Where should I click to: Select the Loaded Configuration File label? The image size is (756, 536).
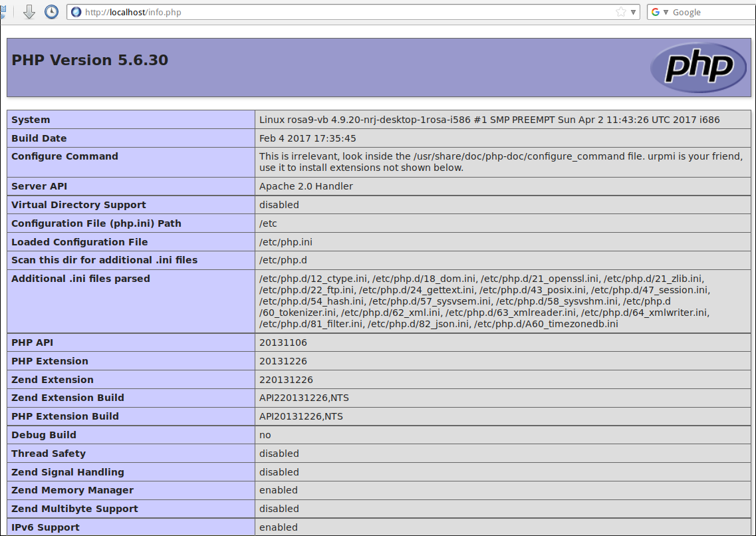tap(80, 242)
